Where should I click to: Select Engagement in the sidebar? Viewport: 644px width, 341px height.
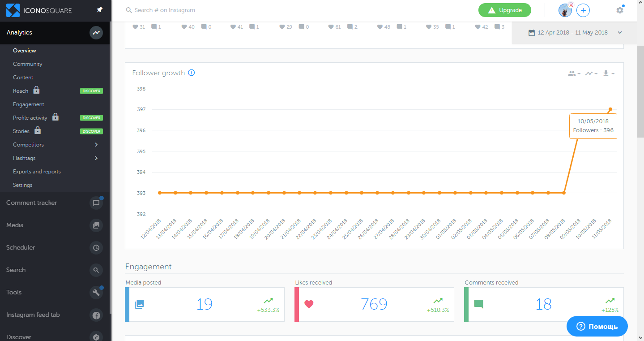click(x=29, y=104)
